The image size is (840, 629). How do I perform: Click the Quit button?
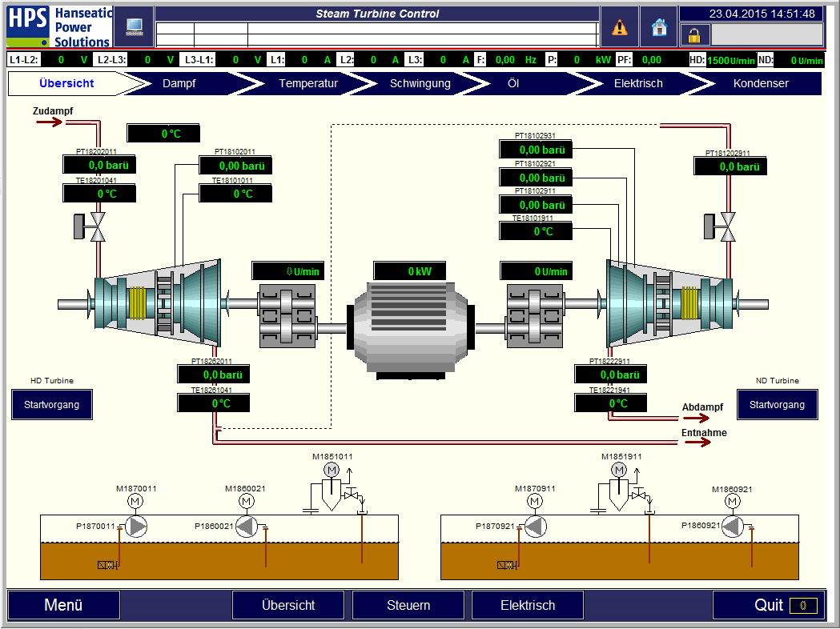pos(768,605)
